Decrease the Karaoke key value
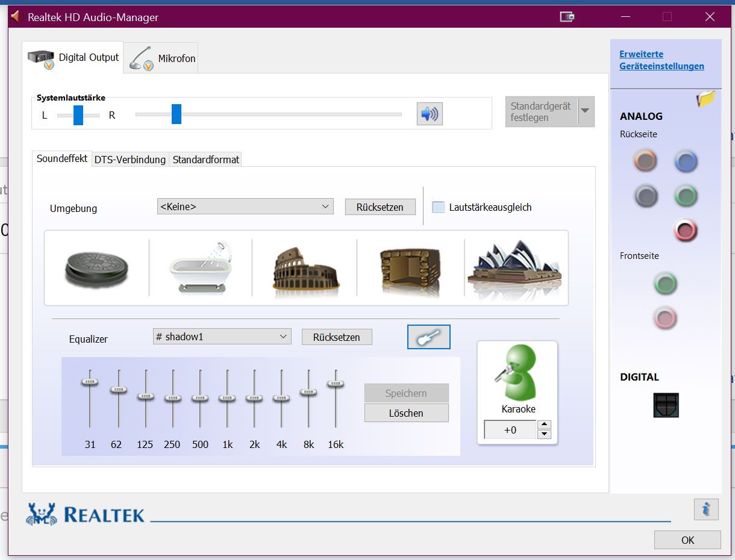Image resolution: width=735 pixels, height=560 pixels. [545, 434]
